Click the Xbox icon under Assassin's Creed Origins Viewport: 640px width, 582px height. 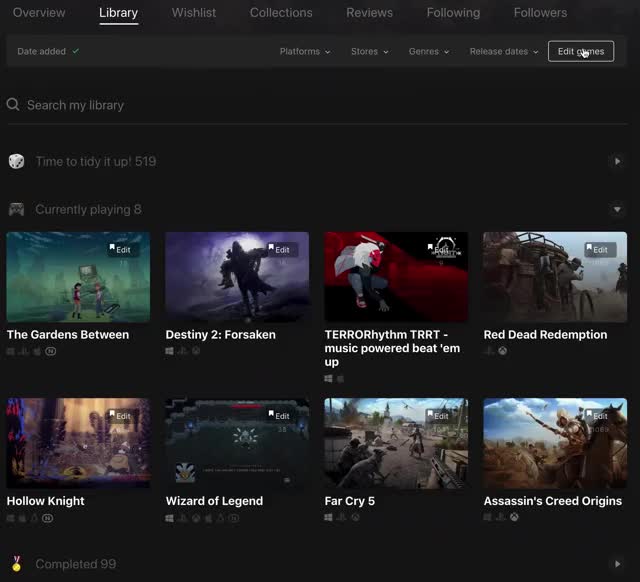[514, 517]
